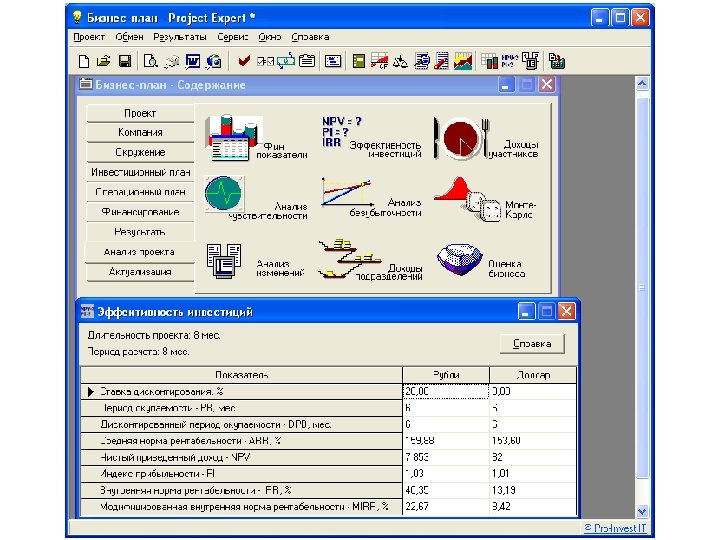Viewport: 720px width, 540px height.
Task: Select the Результаты section tab
Action: tap(140, 232)
